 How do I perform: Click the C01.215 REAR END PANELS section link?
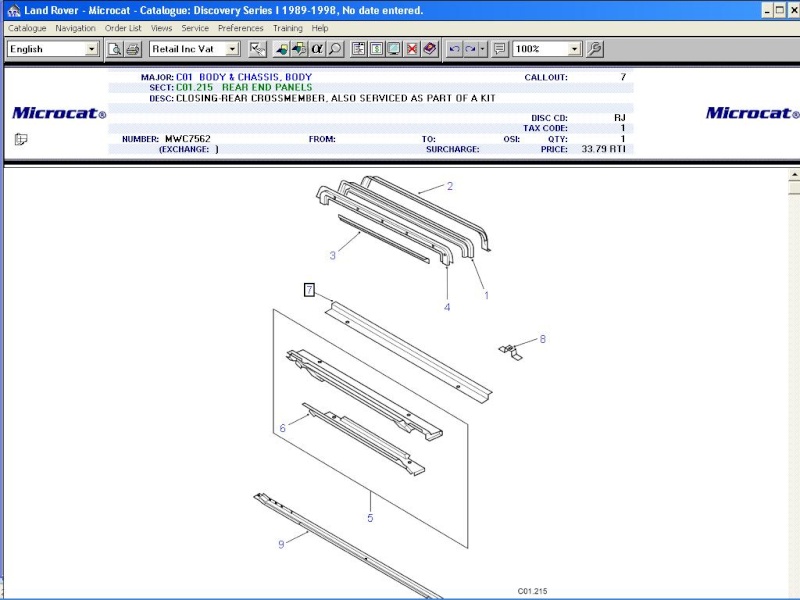(244, 87)
